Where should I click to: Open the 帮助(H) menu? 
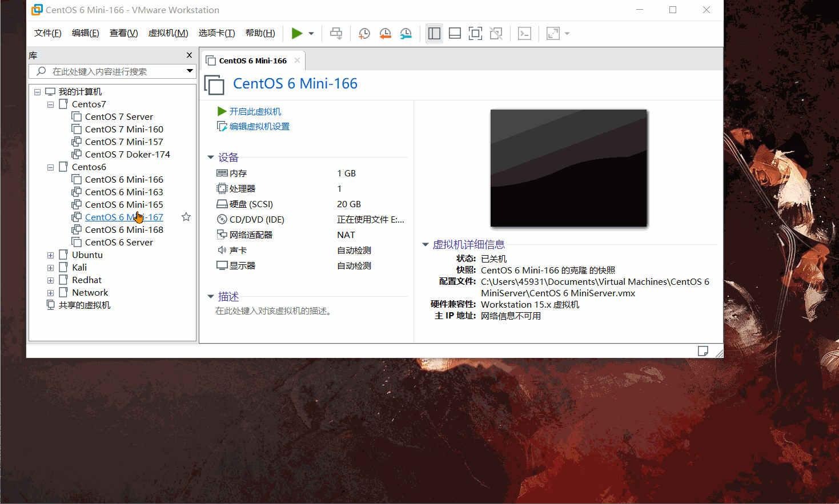[x=260, y=33]
